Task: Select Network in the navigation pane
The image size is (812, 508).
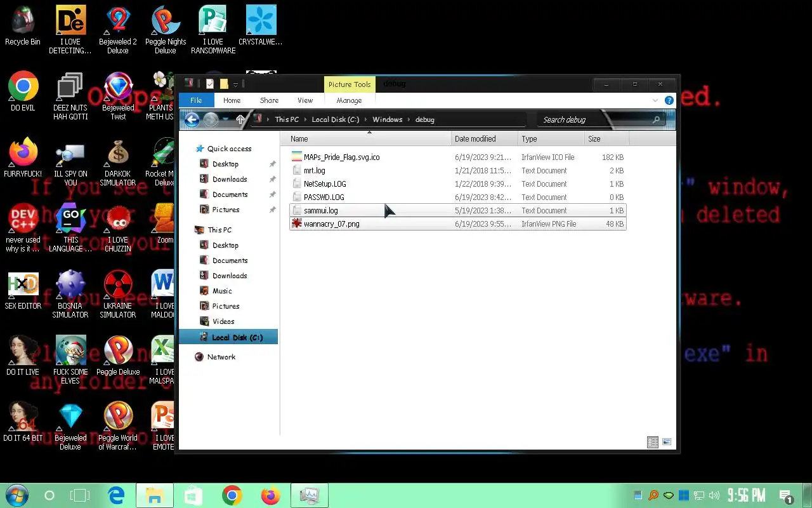Action: tap(221, 357)
